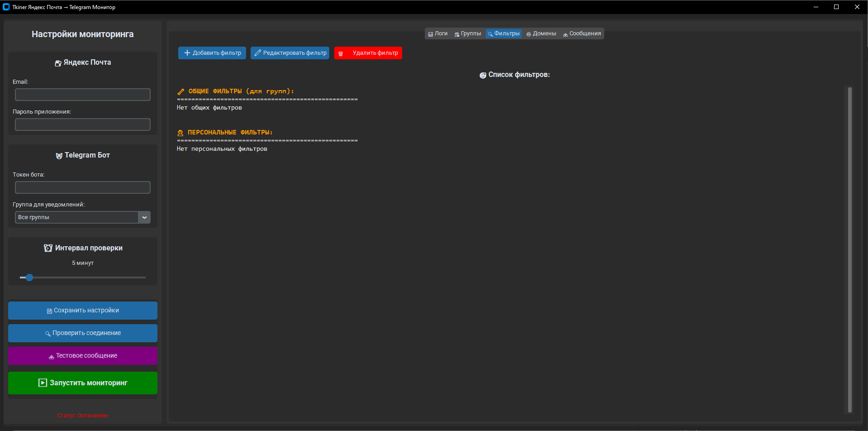
Task: Send a test with Тестовое сообщение button
Action: coord(83,356)
